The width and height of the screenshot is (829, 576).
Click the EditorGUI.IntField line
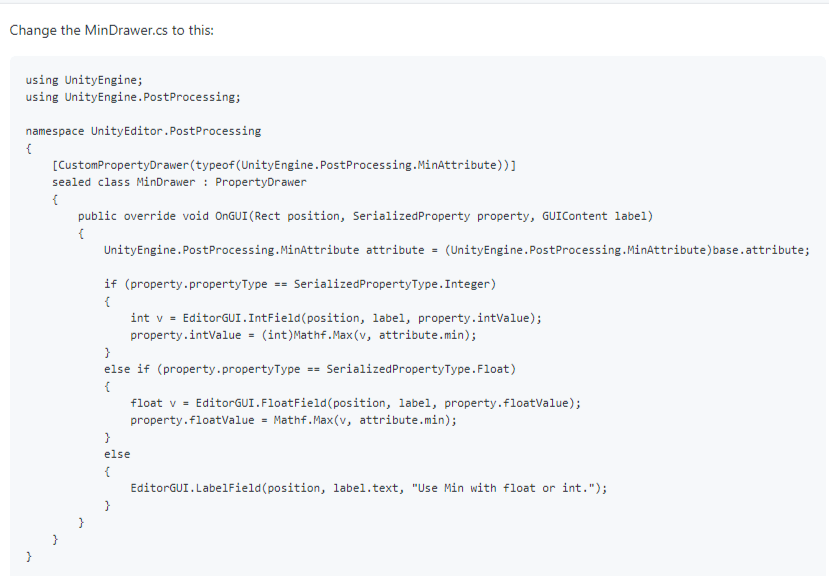[x=336, y=318]
